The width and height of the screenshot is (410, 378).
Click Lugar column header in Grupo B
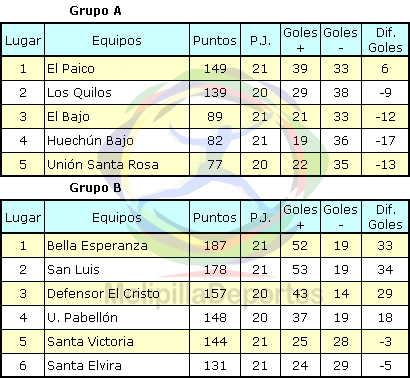point(23,217)
